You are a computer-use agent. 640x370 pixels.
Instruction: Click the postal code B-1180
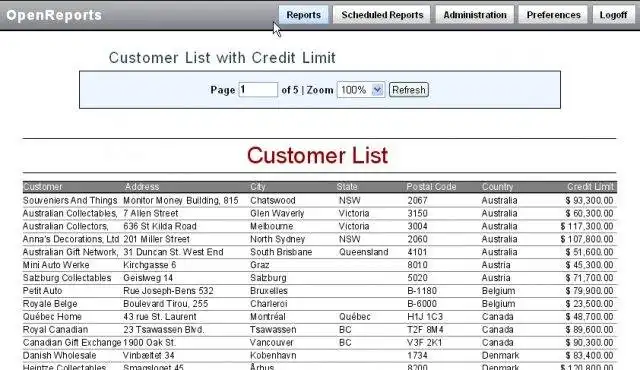coord(422,291)
